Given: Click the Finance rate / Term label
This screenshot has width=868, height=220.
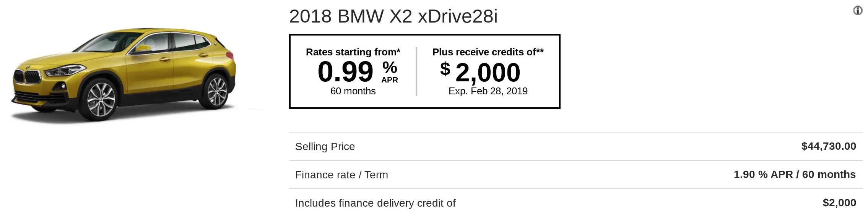Looking at the screenshot, I should (341, 175).
